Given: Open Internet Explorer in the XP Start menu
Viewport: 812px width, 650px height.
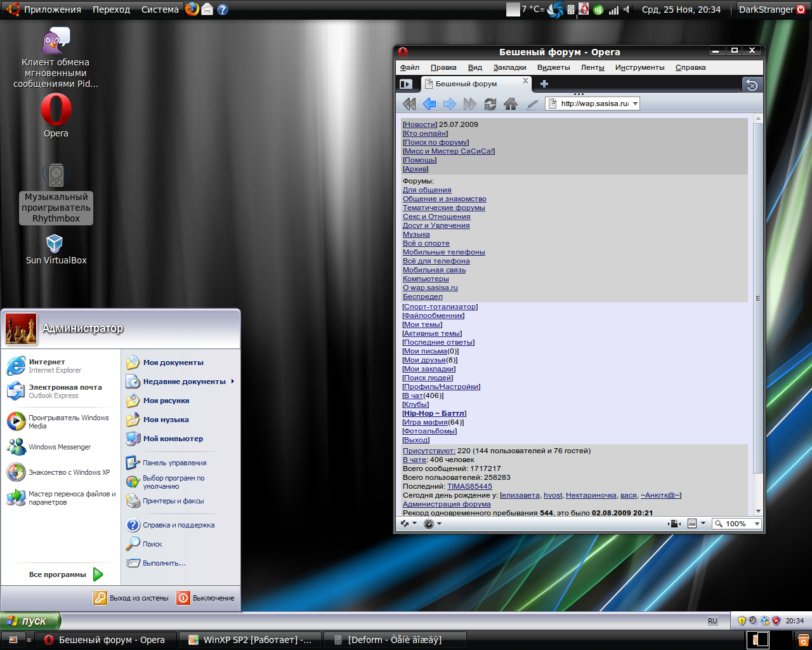Looking at the screenshot, I should coord(44,366).
